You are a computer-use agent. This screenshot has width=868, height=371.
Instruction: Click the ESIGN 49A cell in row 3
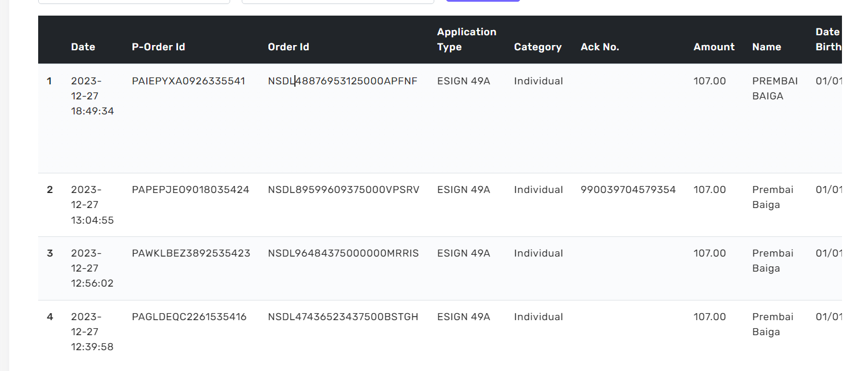click(463, 253)
